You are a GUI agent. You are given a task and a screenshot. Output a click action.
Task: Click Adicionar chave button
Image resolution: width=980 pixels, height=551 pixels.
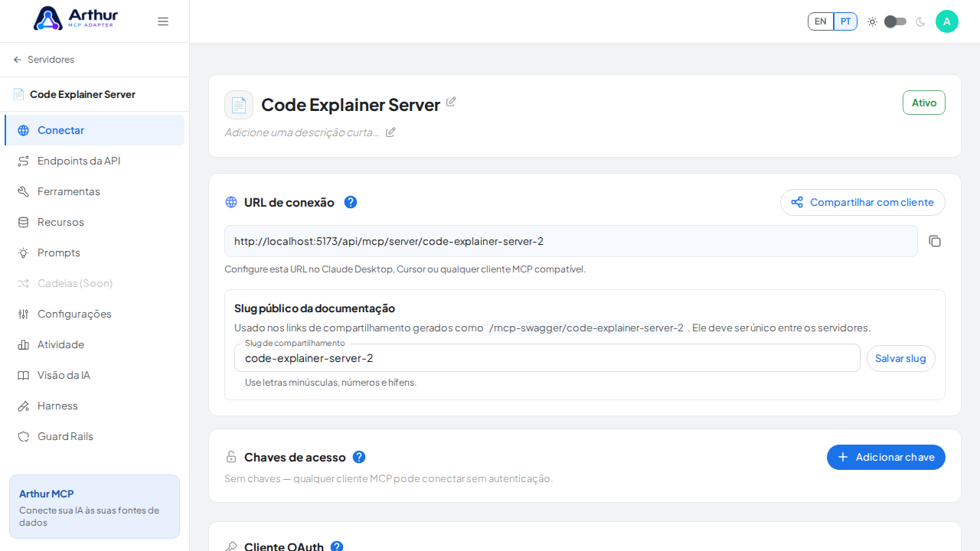coord(886,457)
